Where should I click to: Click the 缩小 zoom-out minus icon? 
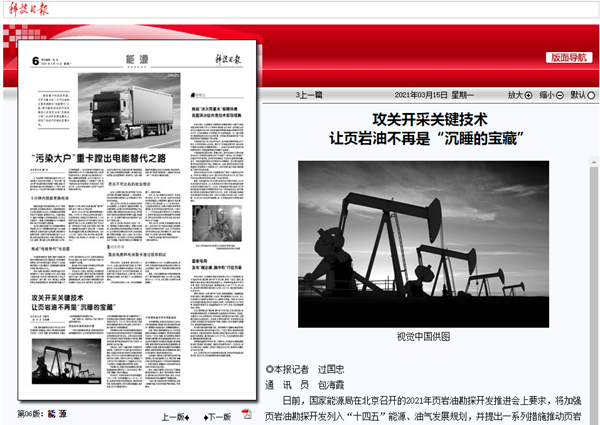coord(560,95)
